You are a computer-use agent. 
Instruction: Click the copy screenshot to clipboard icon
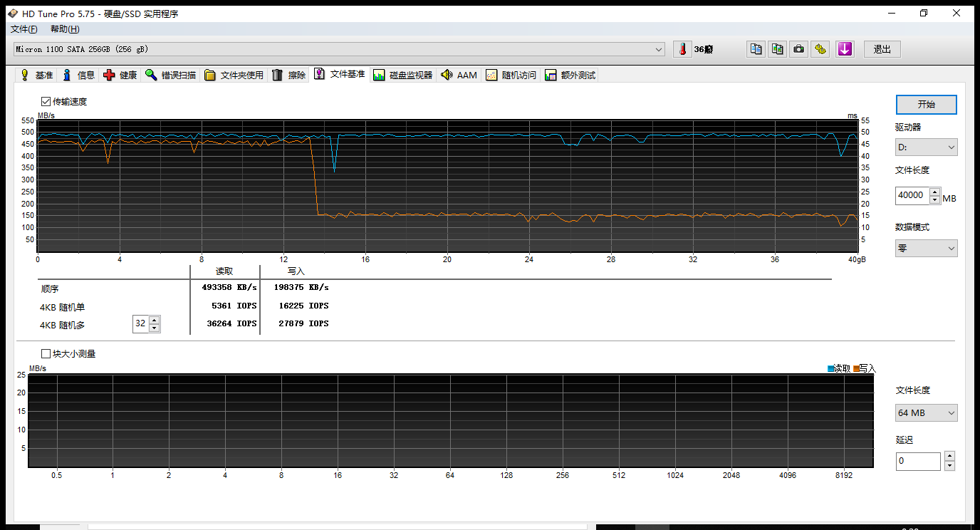[x=778, y=49]
